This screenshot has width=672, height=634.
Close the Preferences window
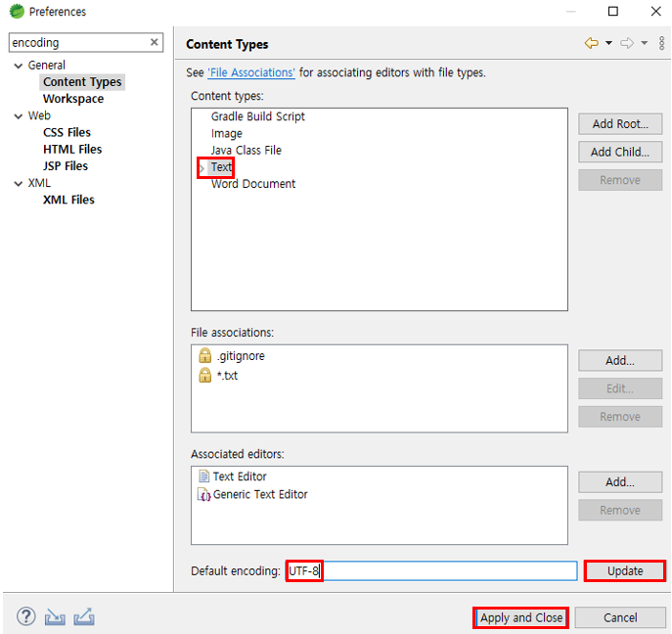coord(655,11)
